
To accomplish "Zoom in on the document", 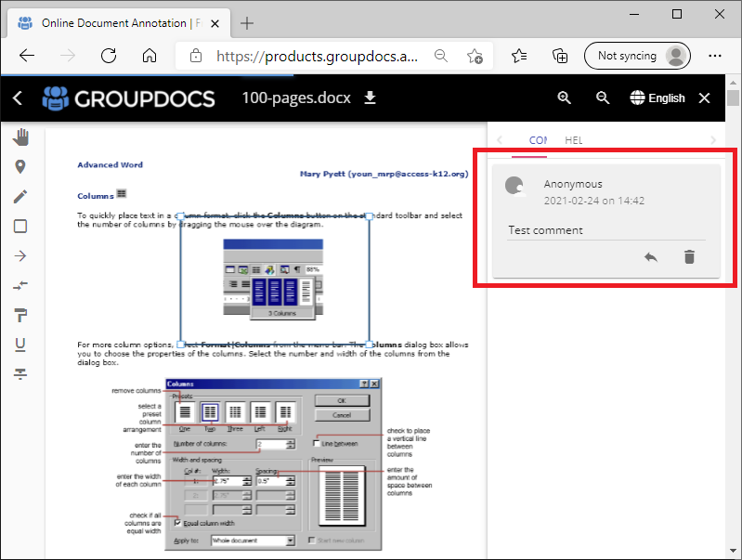I will point(564,98).
